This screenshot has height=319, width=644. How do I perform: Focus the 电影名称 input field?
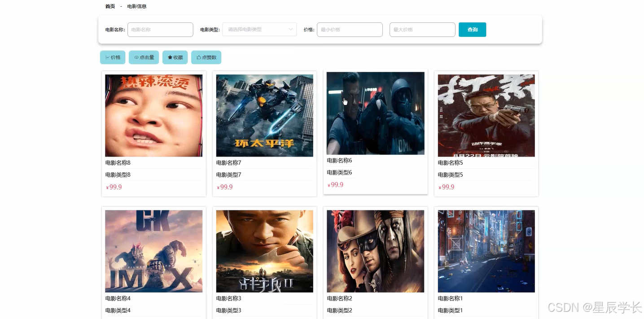pyautogui.click(x=160, y=30)
